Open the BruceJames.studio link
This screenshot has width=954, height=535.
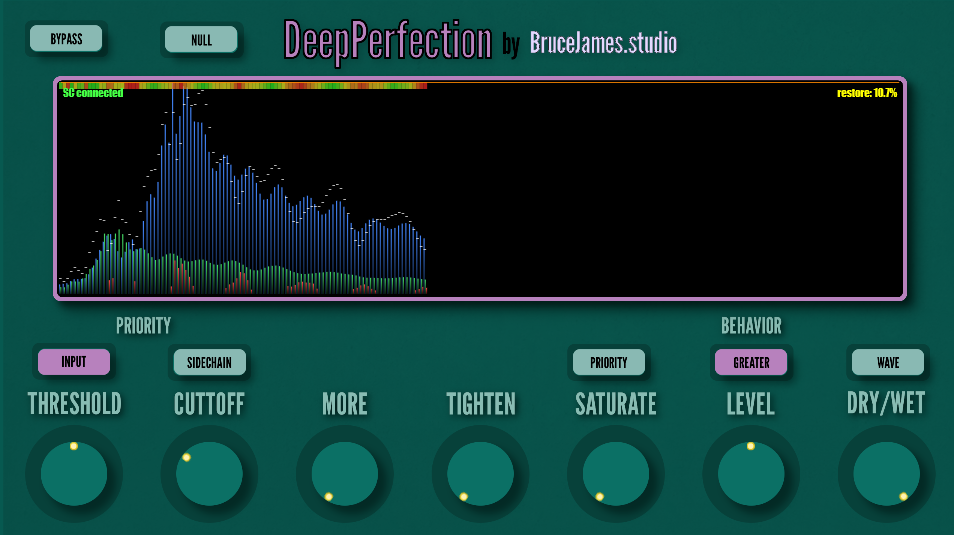[603, 43]
